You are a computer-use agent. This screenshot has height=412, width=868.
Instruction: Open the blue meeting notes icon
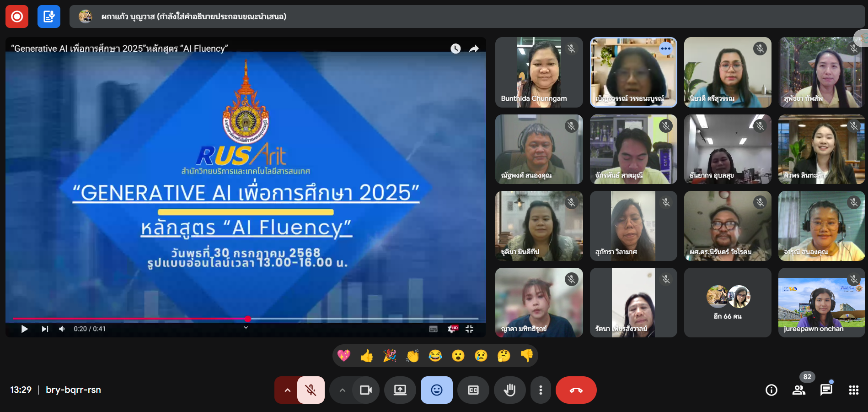coord(49,16)
